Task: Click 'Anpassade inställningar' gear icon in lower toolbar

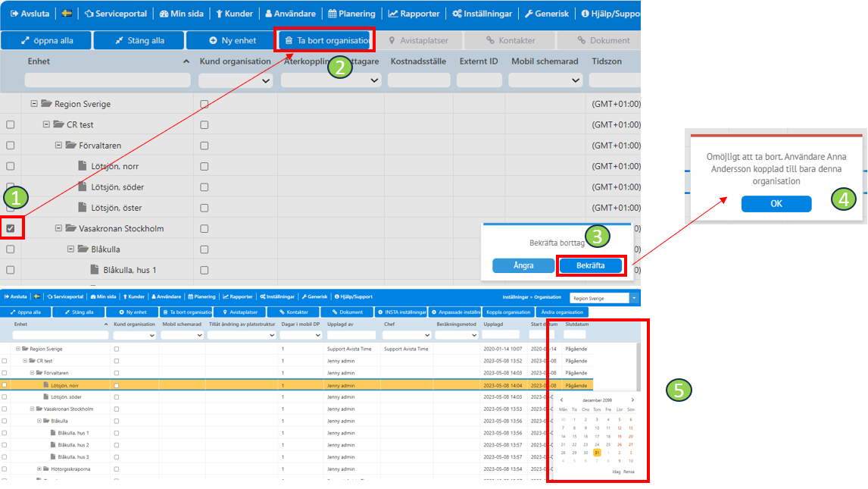Action: (434, 312)
